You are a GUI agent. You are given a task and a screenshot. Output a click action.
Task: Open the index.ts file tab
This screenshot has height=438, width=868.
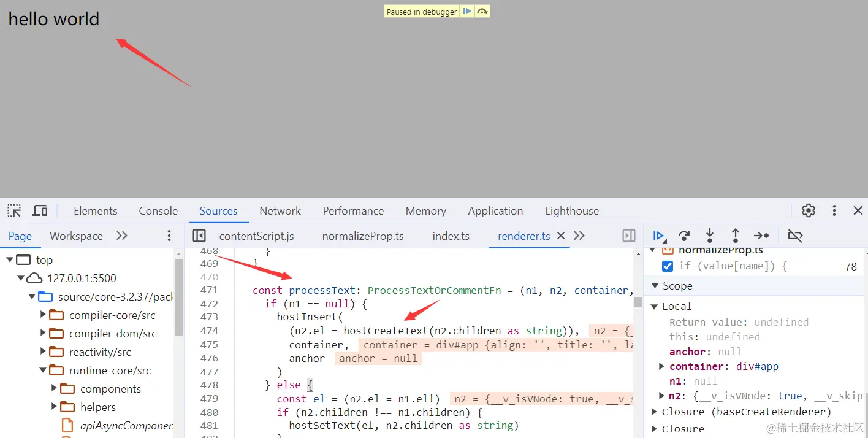click(451, 236)
